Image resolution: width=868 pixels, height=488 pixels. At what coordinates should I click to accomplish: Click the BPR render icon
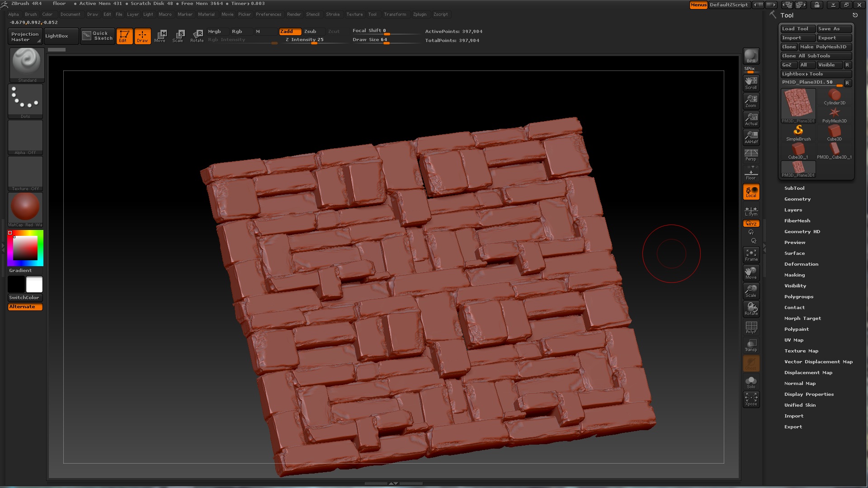(x=751, y=56)
